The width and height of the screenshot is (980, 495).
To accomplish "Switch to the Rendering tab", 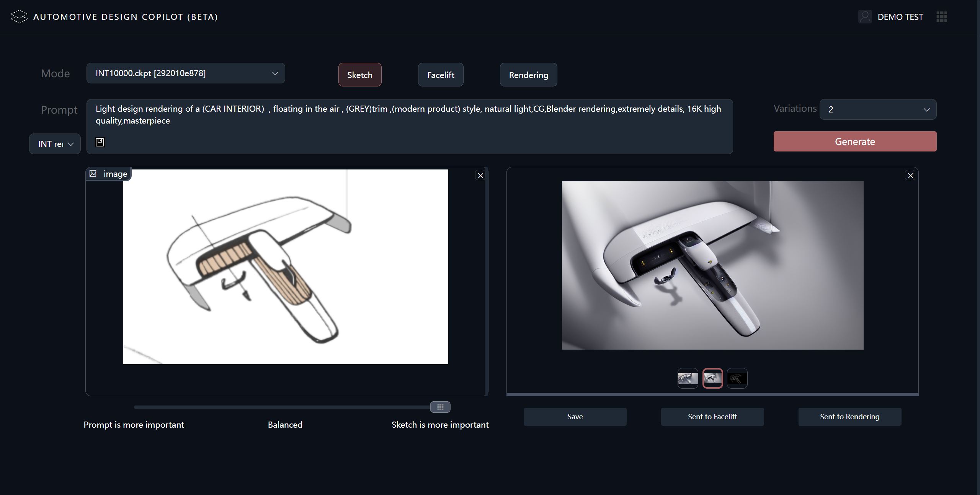I will tap(528, 75).
